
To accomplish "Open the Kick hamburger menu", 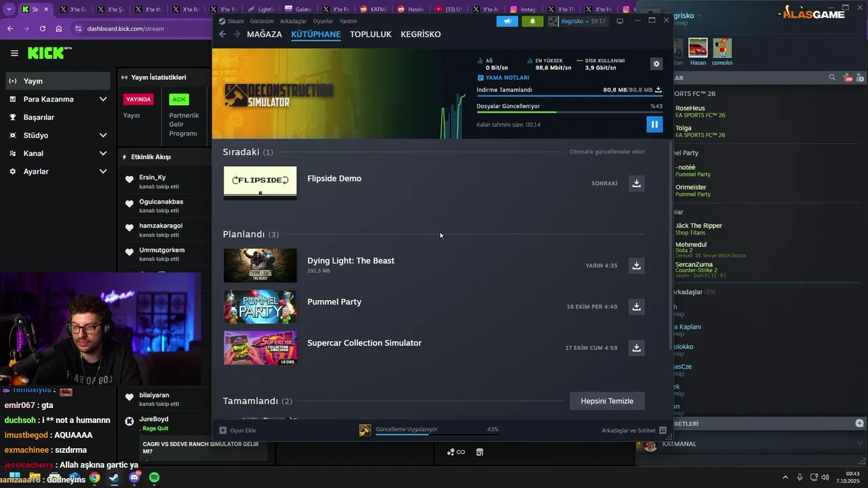I will click(x=14, y=53).
